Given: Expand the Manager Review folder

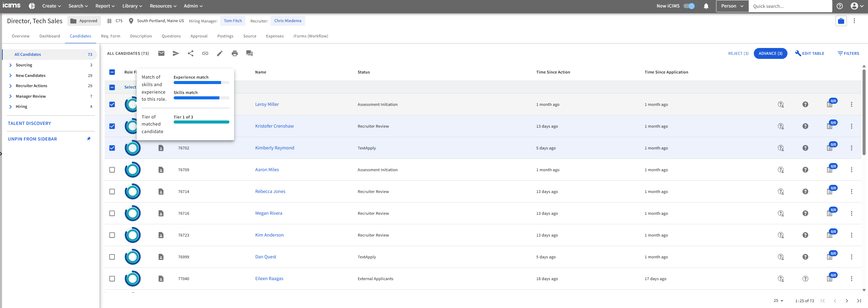Looking at the screenshot, I should [x=11, y=96].
